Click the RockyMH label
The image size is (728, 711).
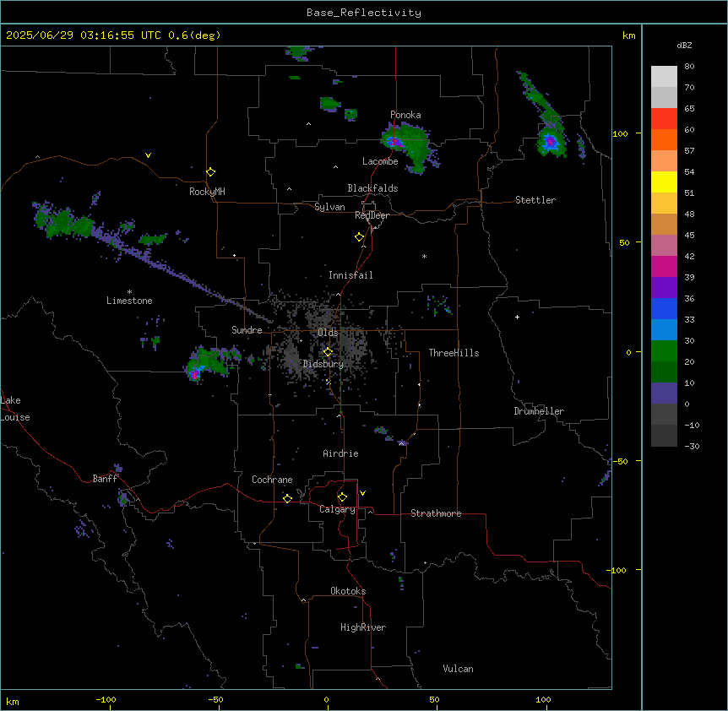(207, 192)
